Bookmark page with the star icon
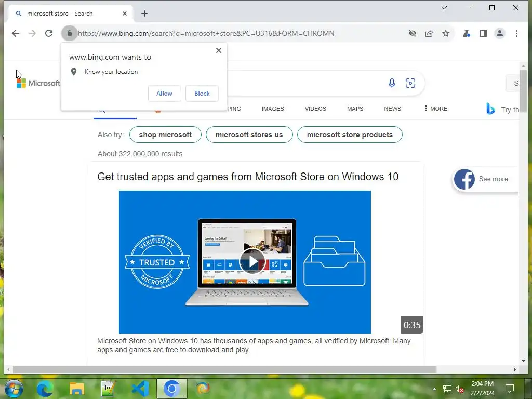The width and height of the screenshot is (532, 399). (446, 33)
